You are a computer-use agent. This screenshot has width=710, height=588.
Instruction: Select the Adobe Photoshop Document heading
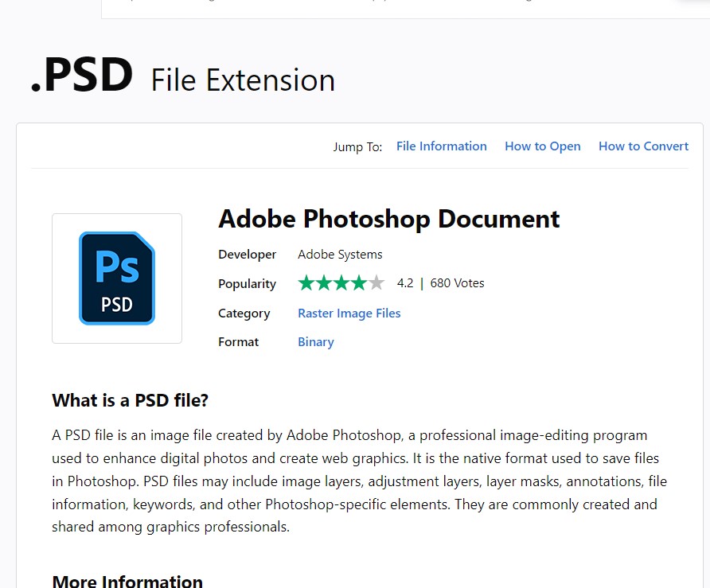[x=389, y=219]
